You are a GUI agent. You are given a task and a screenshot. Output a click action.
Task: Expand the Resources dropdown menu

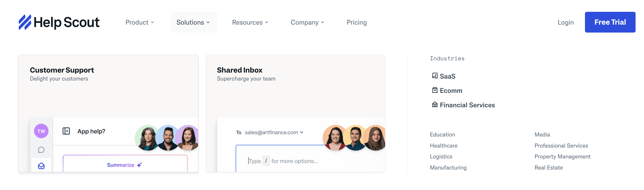tap(250, 22)
